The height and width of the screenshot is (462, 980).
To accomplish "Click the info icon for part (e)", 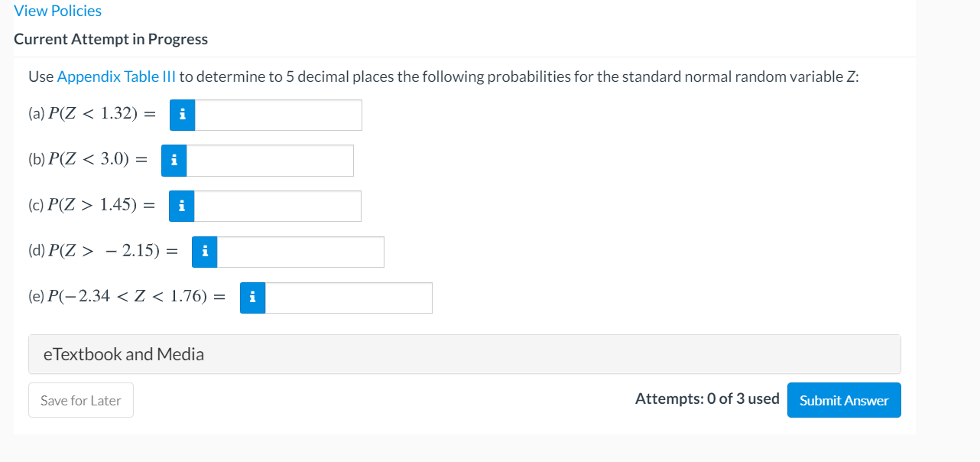I will [x=252, y=298].
